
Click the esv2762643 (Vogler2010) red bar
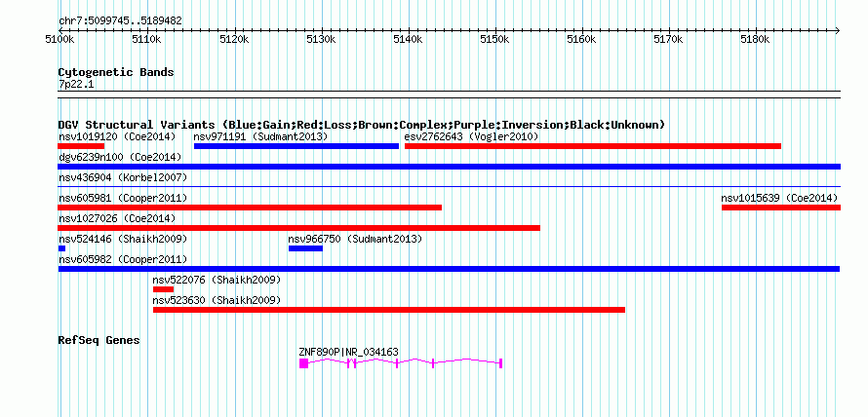[593, 146]
